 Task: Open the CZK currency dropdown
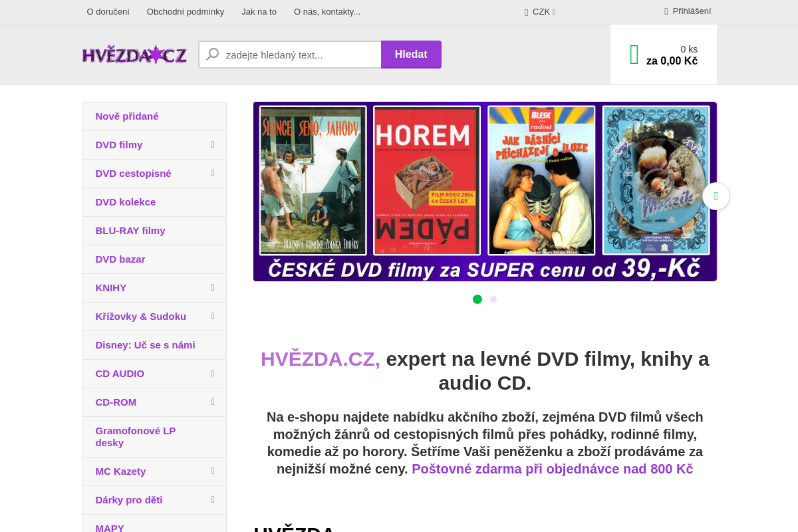pos(541,12)
